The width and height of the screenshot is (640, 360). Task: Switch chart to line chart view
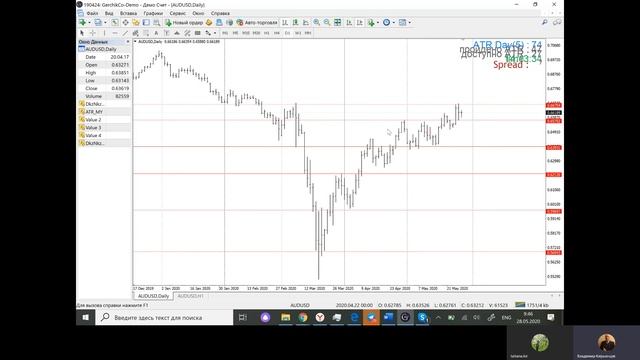306,22
